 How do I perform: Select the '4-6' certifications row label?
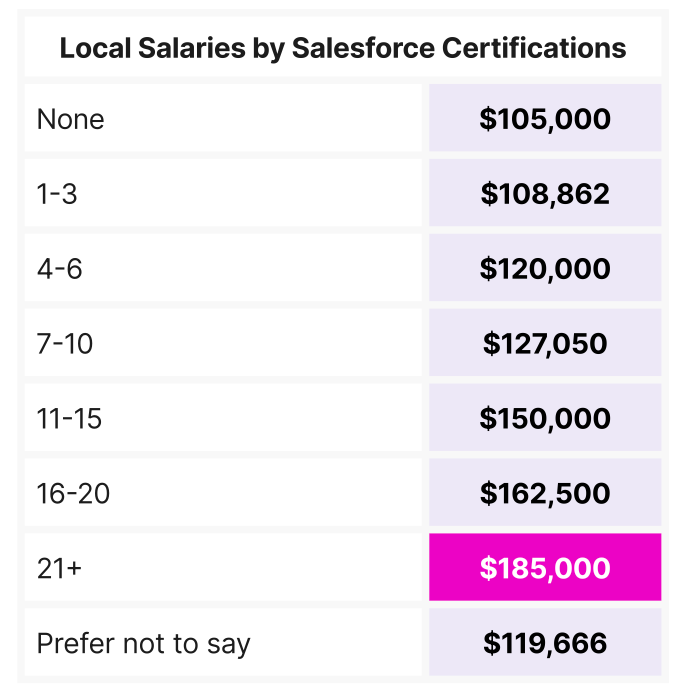59,269
